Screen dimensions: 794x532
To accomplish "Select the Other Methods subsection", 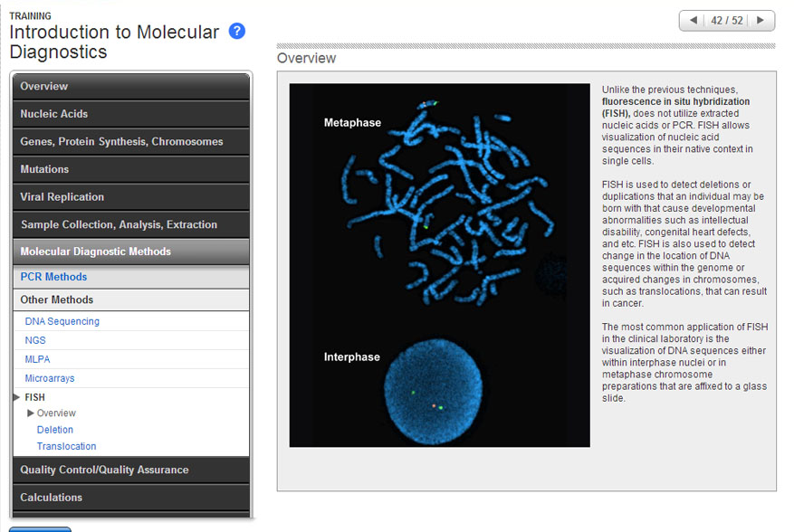I will tap(57, 299).
